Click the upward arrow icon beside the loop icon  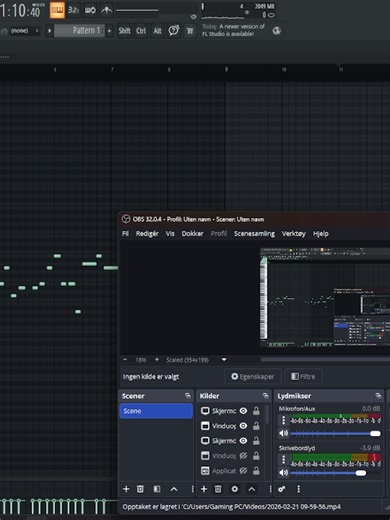coord(106,10)
